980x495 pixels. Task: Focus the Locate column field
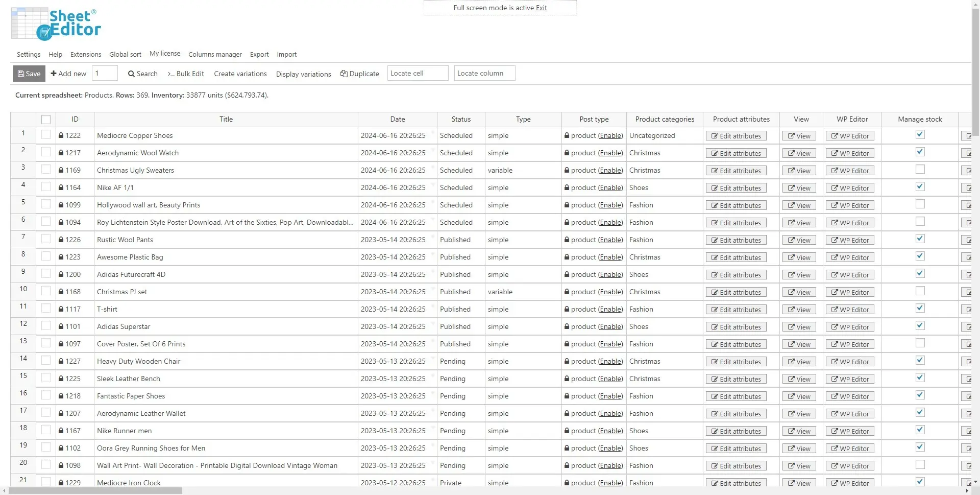pyautogui.click(x=484, y=73)
